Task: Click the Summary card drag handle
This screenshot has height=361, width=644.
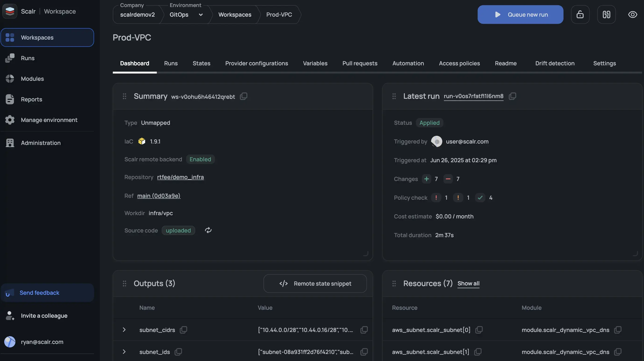Action: click(124, 96)
